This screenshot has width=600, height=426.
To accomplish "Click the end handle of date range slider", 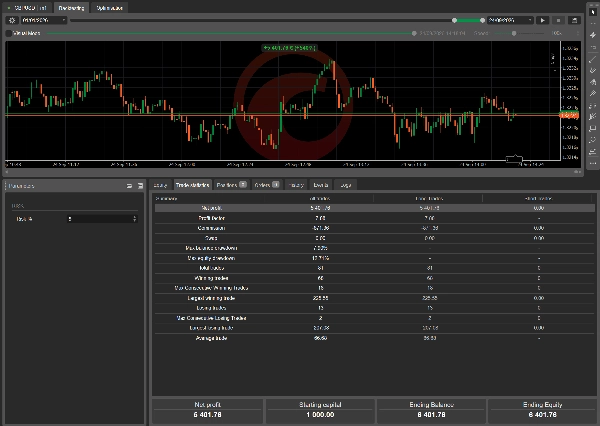I will click(x=482, y=20).
